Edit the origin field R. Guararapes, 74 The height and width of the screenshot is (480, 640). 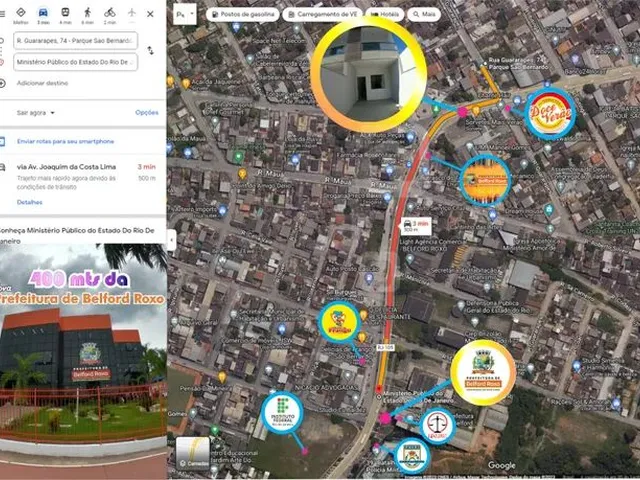pos(76,41)
